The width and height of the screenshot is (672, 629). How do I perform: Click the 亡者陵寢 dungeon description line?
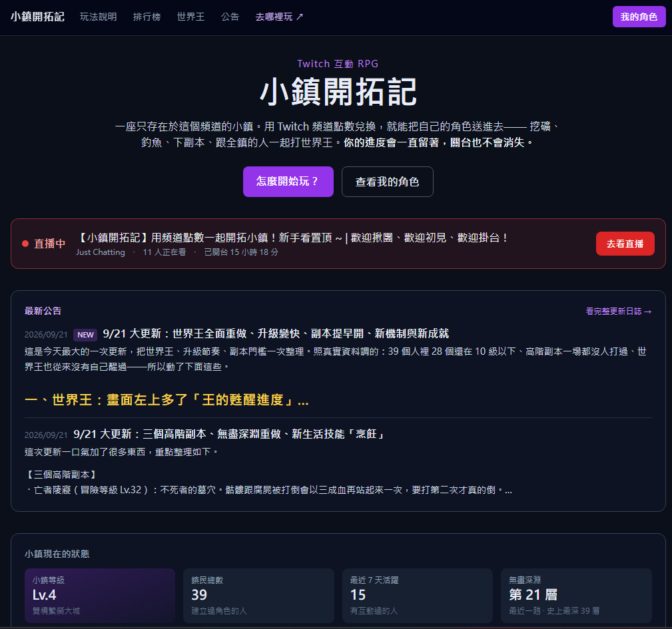[268, 490]
